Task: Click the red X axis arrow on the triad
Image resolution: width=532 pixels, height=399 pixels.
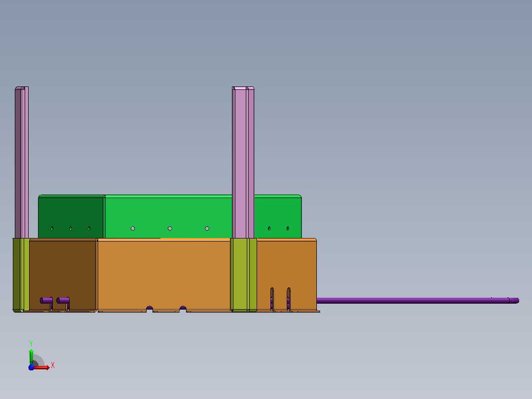Action: pyautogui.click(x=41, y=367)
